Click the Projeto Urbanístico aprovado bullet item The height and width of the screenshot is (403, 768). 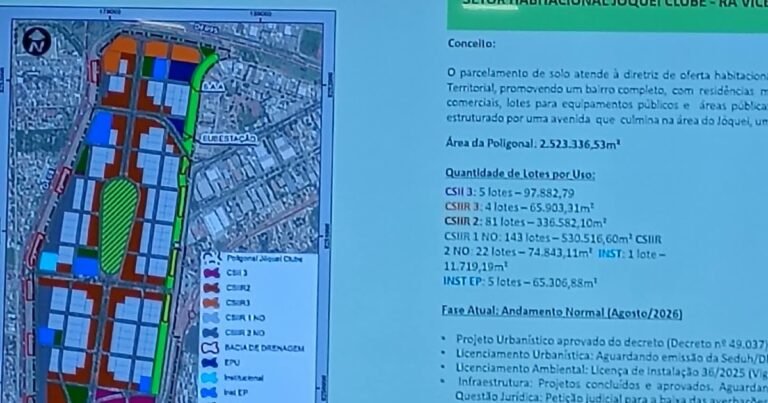pyautogui.click(x=611, y=342)
